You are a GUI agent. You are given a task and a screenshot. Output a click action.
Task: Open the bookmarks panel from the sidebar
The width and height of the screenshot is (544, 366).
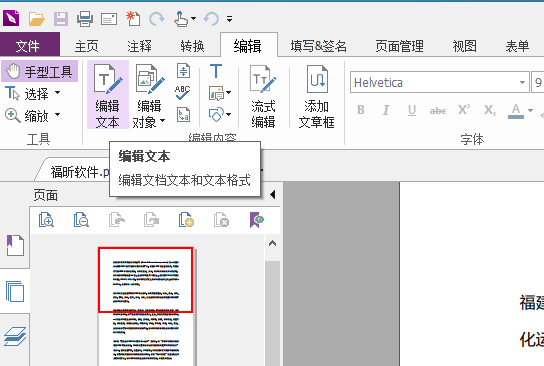coord(15,245)
